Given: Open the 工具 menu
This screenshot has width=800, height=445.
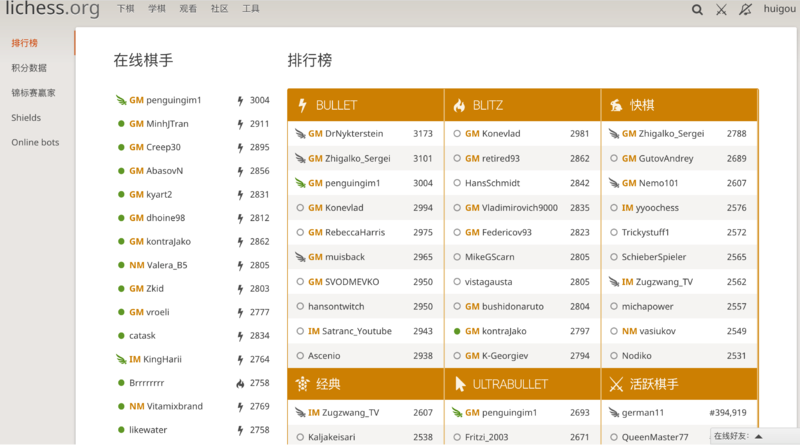Looking at the screenshot, I should tap(251, 9).
